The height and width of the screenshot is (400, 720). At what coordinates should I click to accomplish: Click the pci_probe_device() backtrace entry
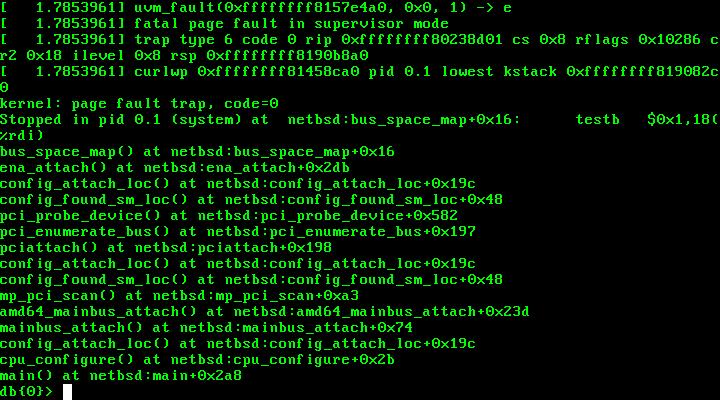[x=229, y=215]
